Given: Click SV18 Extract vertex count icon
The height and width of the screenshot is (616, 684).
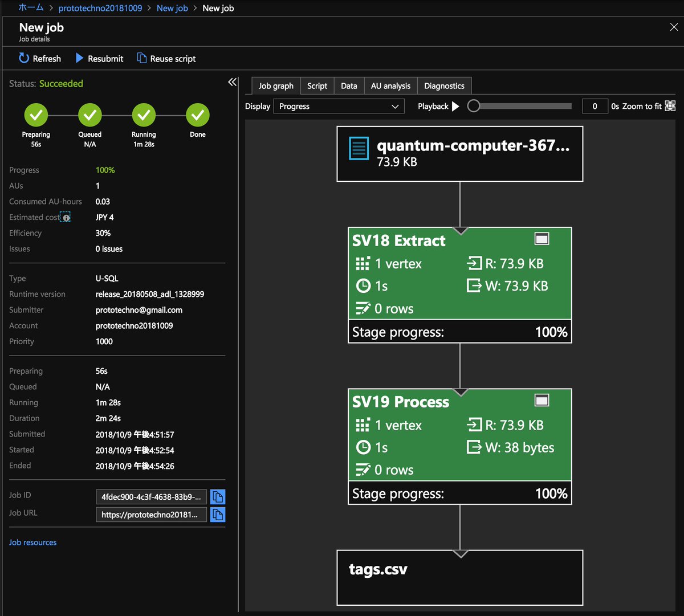Looking at the screenshot, I should click(x=363, y=264).
